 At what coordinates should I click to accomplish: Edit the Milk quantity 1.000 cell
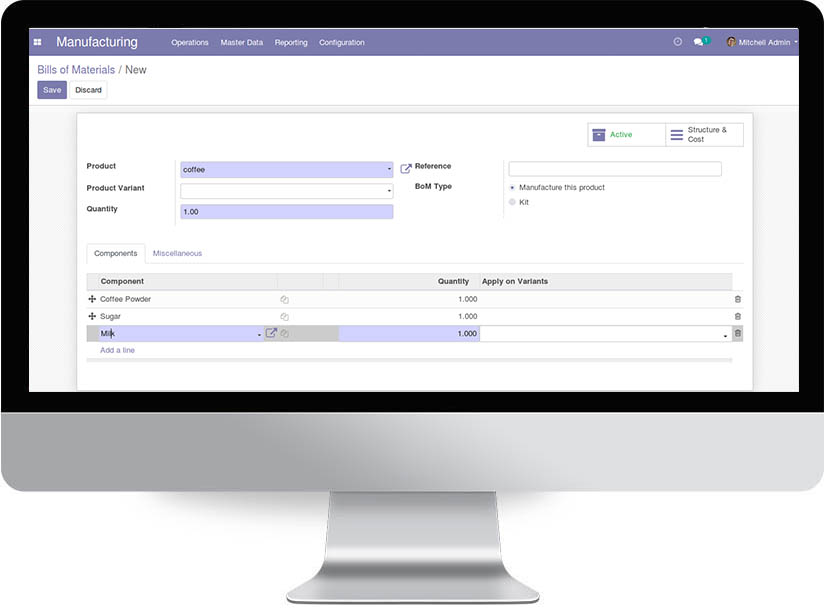(x=409, y=333)
